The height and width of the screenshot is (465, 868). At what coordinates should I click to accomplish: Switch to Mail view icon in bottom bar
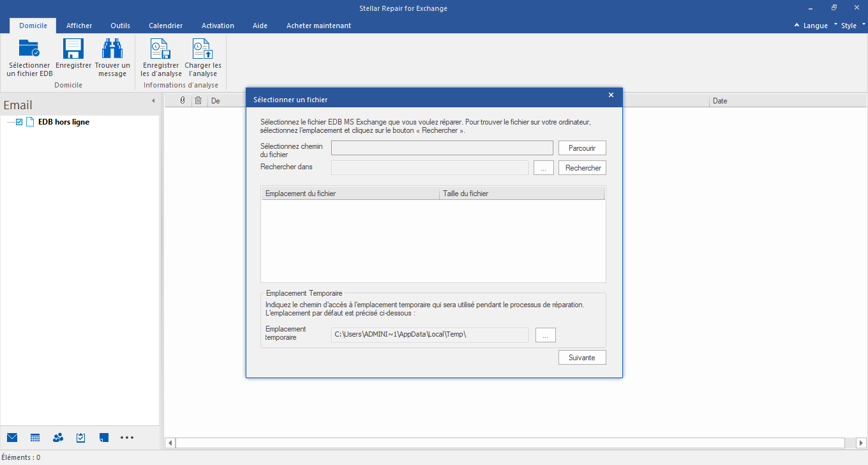[12, 438]
